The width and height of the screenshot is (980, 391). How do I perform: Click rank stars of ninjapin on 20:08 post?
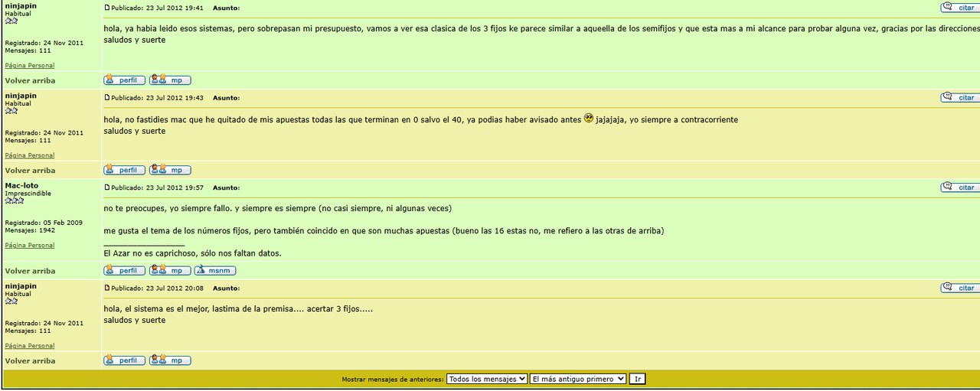click(11, 301)
